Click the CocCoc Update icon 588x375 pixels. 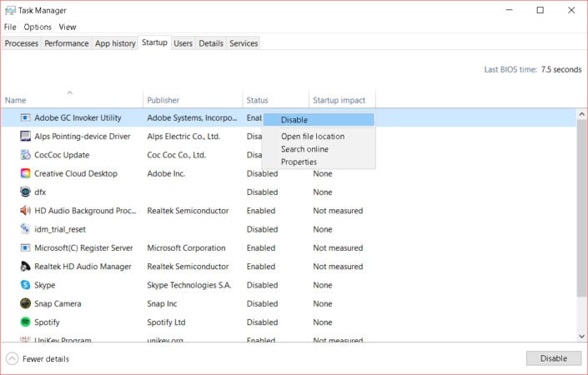(x=25, y=155)
